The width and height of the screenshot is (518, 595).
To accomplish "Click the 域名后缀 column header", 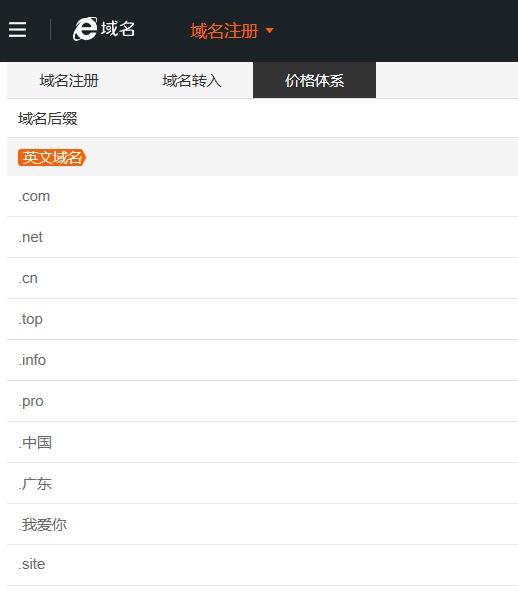I will [48, 119].
